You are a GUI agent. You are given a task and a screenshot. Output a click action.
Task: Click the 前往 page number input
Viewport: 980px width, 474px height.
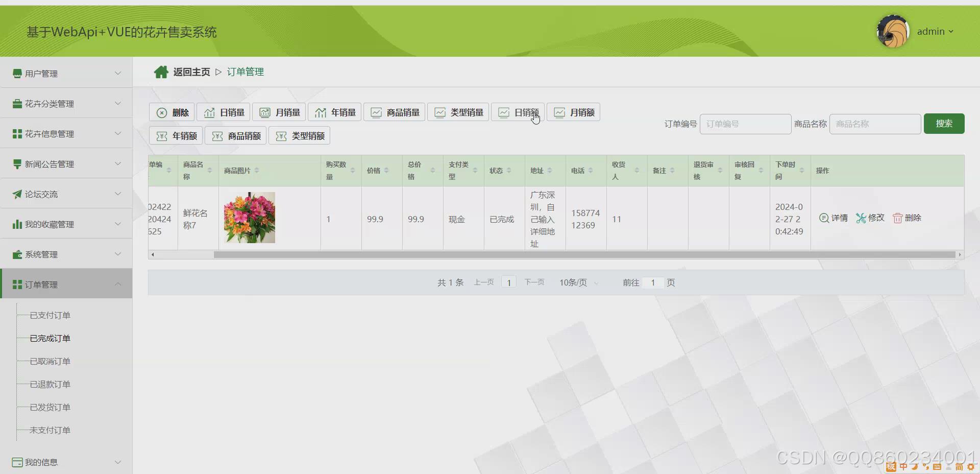652,283
